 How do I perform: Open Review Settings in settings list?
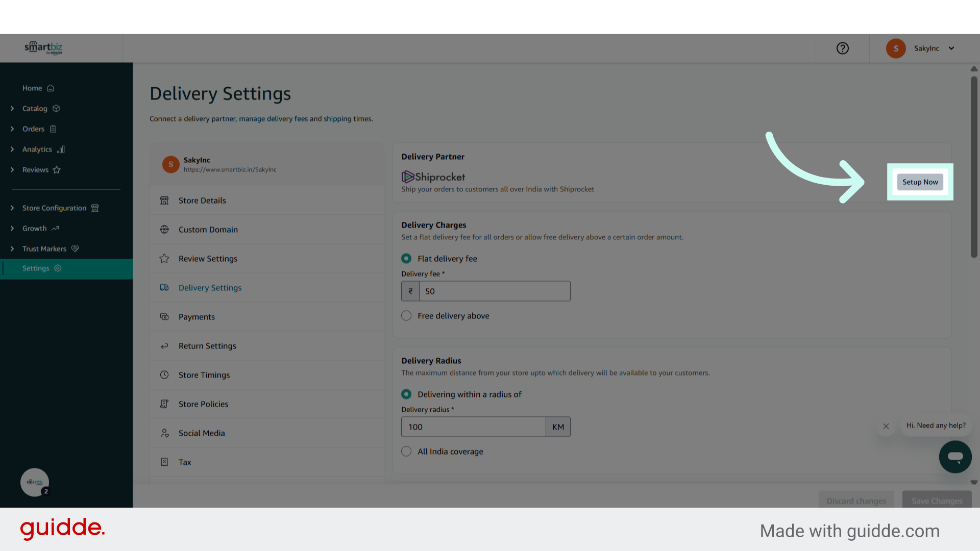tap(208, 259)
